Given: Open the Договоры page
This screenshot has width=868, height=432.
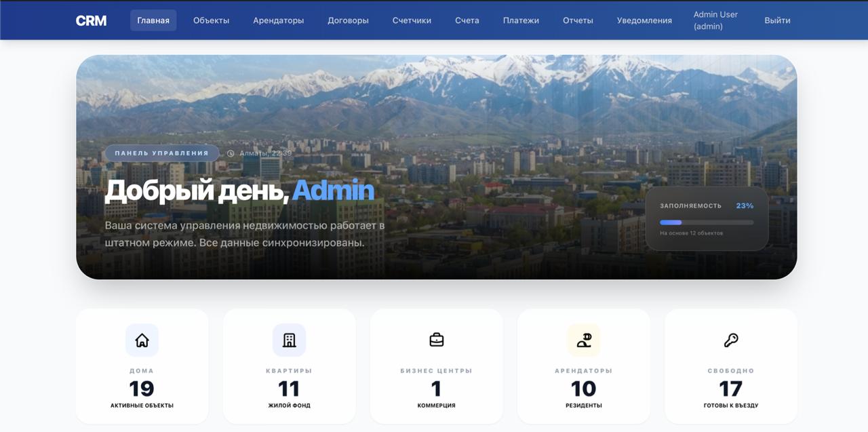Looking at the screenshot, I should click(348, 20).
